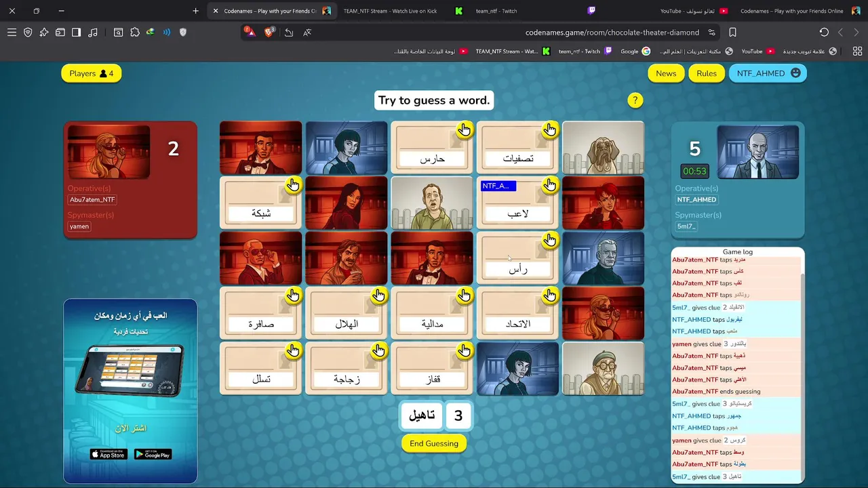Tap the hand icon on قفاز card
868x488 pixels.
coord(464,351)
